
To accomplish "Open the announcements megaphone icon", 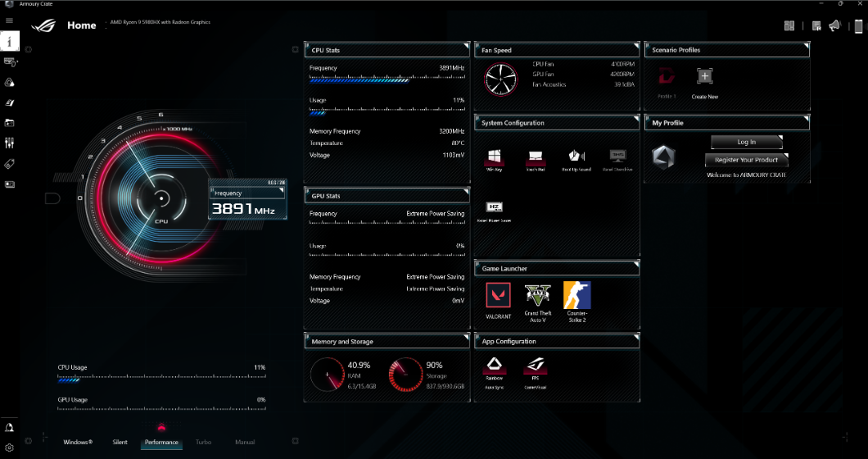I will pyautogui.click(x=834, y=25).
